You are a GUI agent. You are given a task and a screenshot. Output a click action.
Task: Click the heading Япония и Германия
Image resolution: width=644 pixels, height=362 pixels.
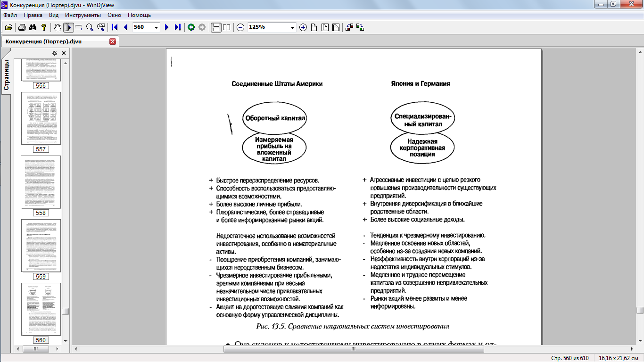(x=421, y=83)
